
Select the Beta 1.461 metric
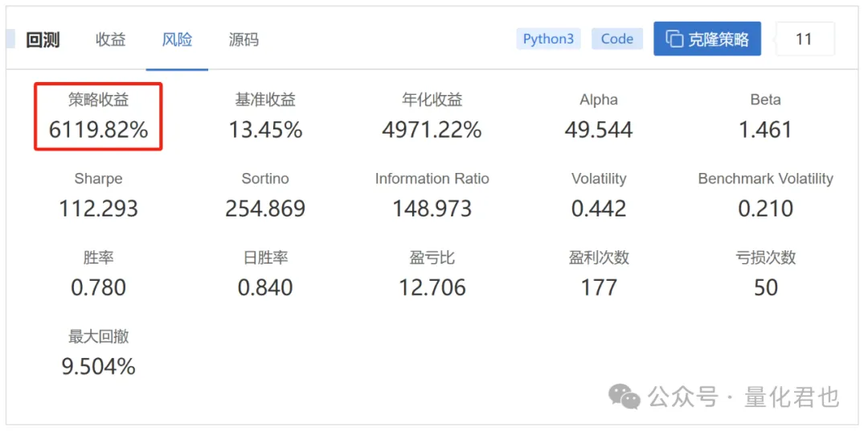766,117
